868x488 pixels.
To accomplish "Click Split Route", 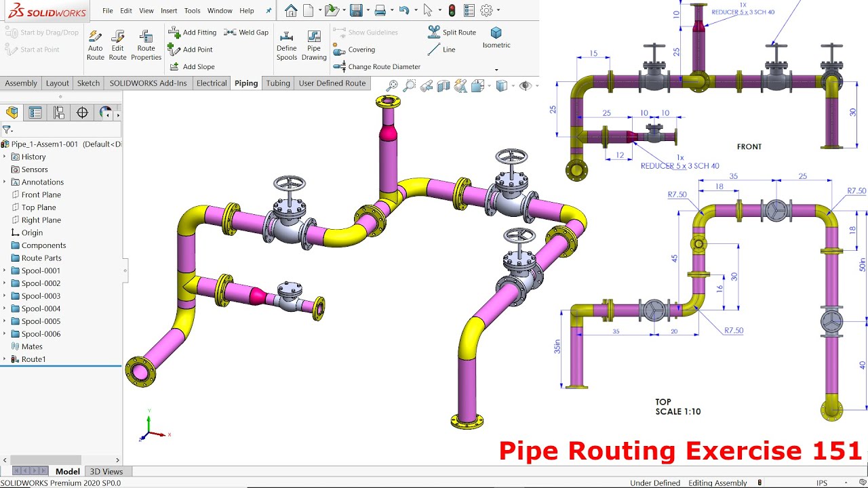I will click(452, 32).
